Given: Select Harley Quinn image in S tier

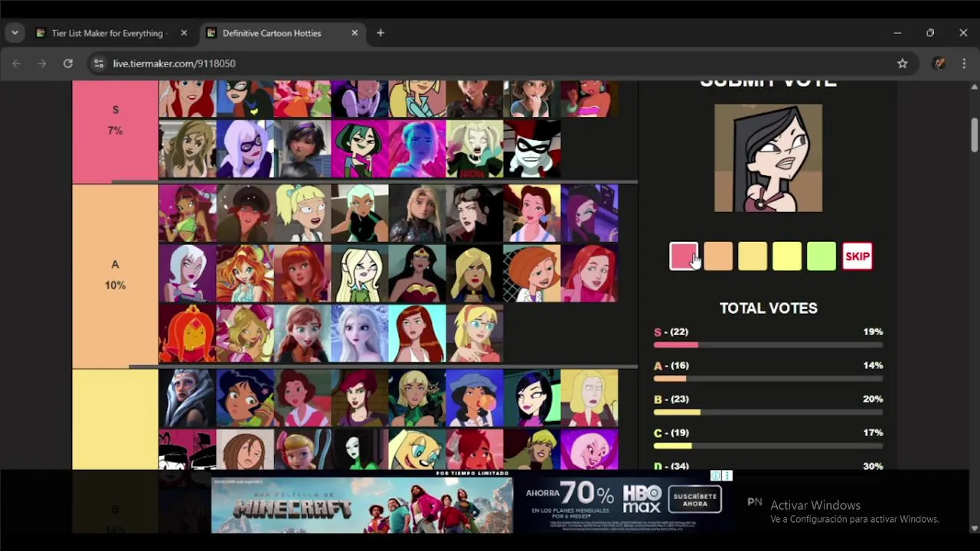Looking at the screenshot, I should pyautogui.click(x=532, y=149).
